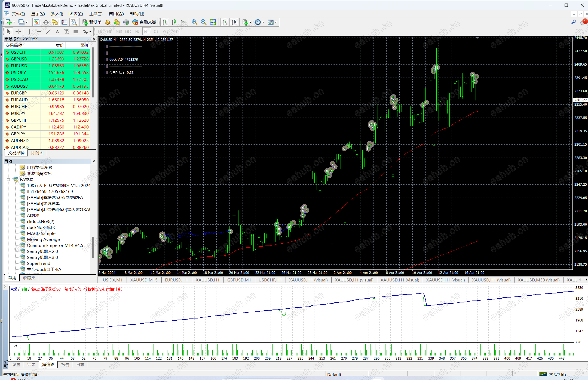Switch to the 报告 tab

[65, 364]
